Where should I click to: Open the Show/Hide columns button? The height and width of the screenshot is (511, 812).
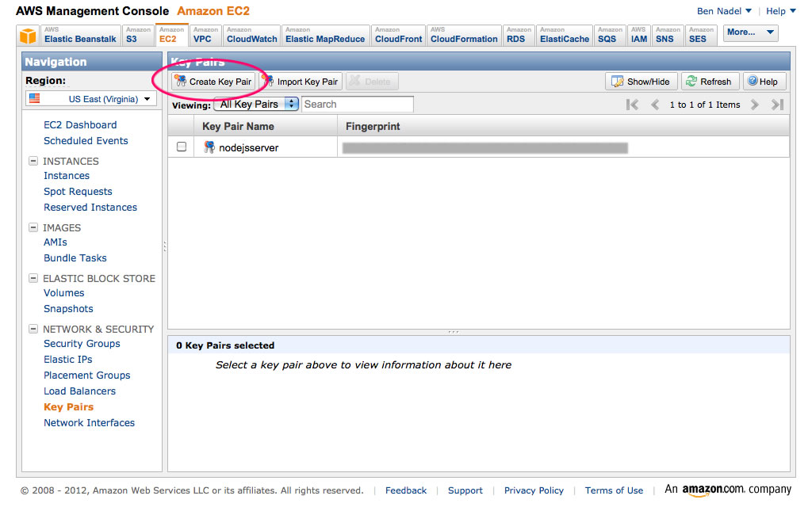click(x=641, y=82)
